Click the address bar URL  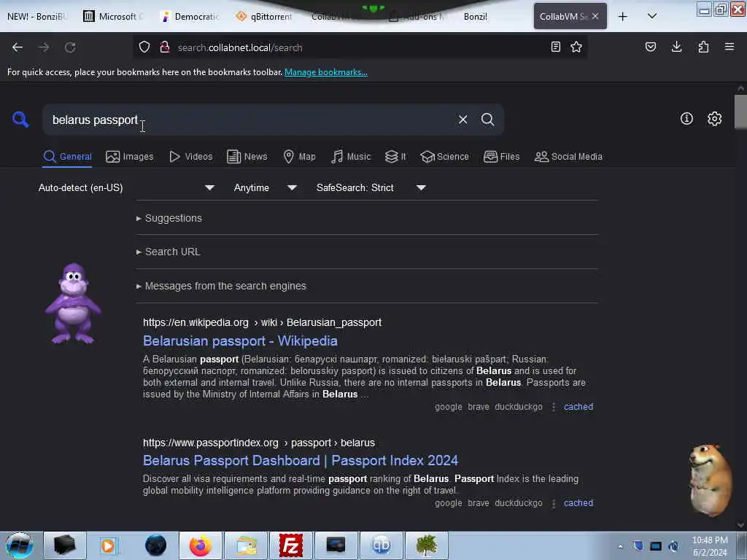[x=240, y=47]
